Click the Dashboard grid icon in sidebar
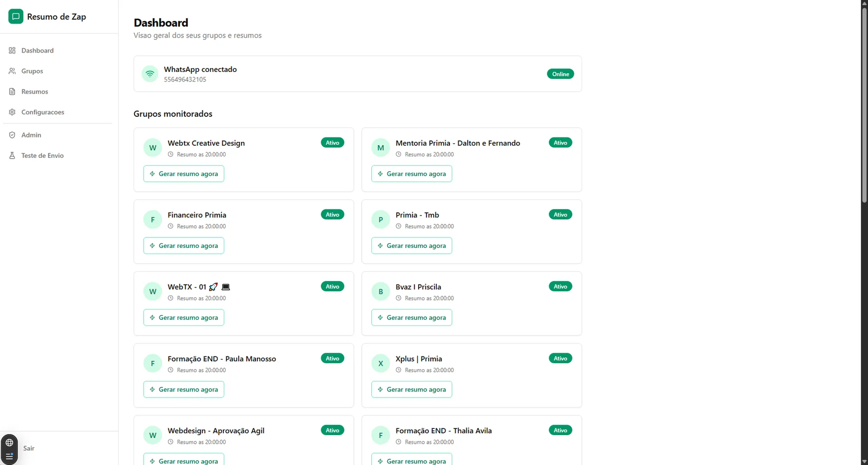 12,51
